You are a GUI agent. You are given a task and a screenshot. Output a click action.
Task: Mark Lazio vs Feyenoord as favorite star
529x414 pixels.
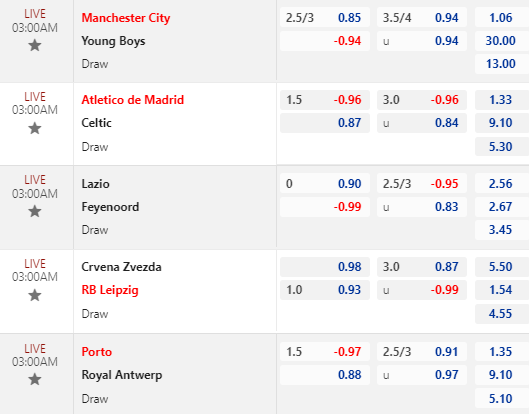[x=35, y=212]
